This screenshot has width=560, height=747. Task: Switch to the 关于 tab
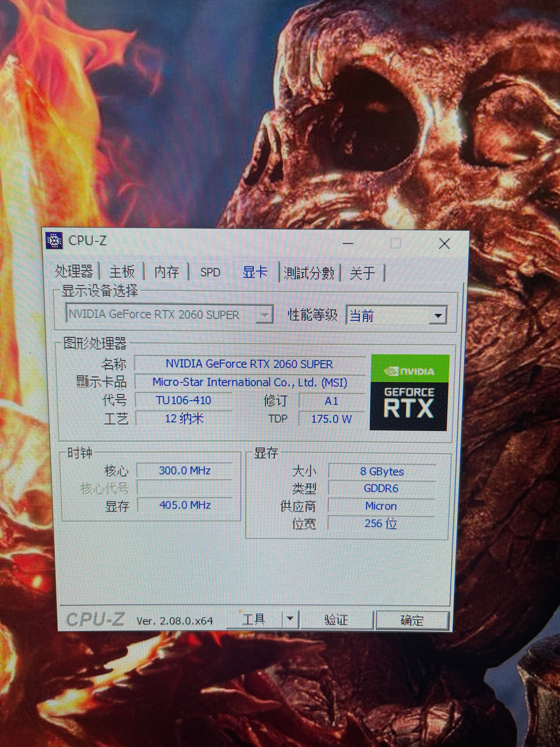click(x=362, y=273)
